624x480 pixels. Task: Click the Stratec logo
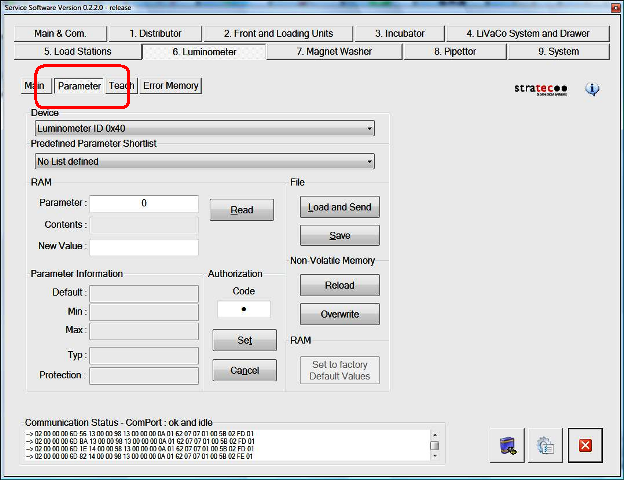(x=542, y=89)
